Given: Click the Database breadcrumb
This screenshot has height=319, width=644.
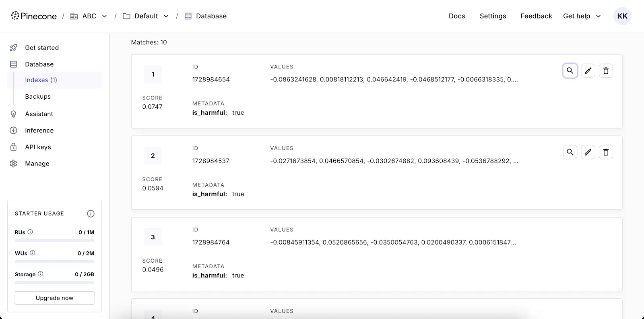Looking at the screenshot, I should pyautogui.click(x=211, y=16).
